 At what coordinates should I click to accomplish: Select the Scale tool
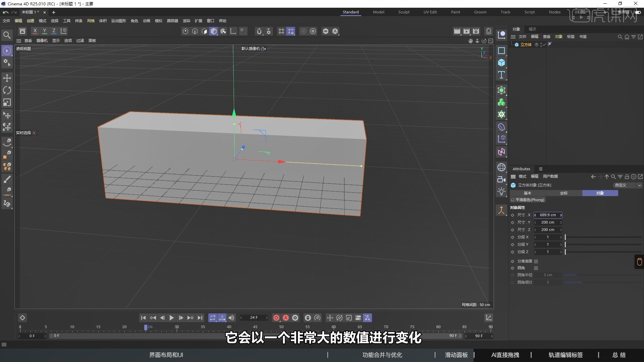click(7, 102)
